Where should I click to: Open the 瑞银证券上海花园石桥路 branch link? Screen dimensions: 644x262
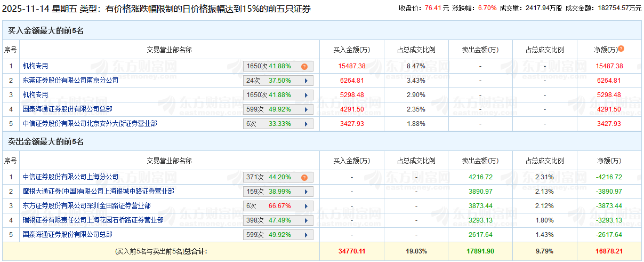tap(93, 220)
